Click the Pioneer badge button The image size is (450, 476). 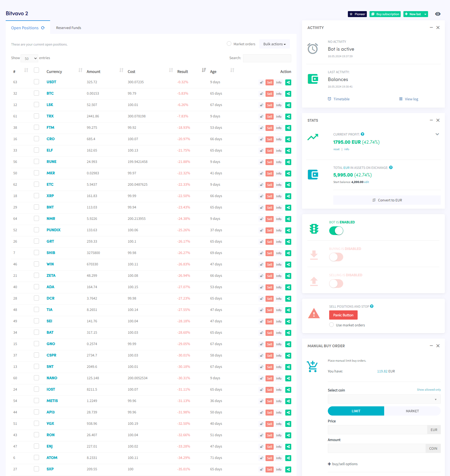pos(357,14)
